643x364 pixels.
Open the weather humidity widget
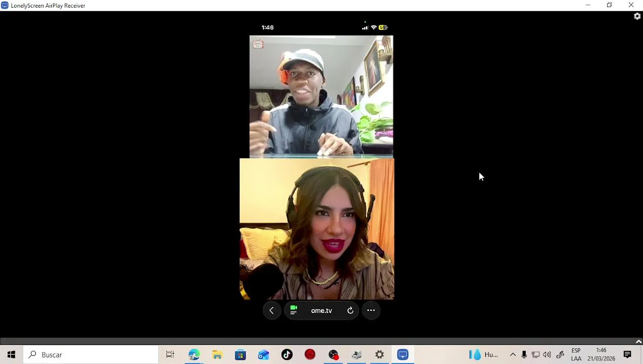484,355
